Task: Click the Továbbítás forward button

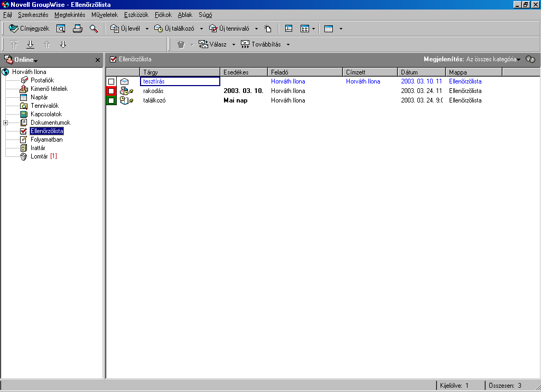Action: click(x=261, y=44)
